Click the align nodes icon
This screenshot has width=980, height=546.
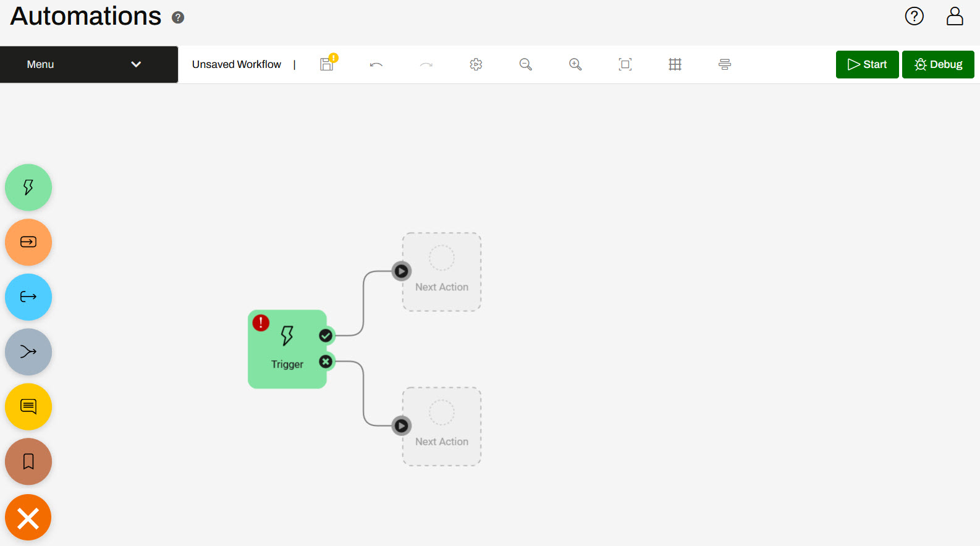click(725, 64)
